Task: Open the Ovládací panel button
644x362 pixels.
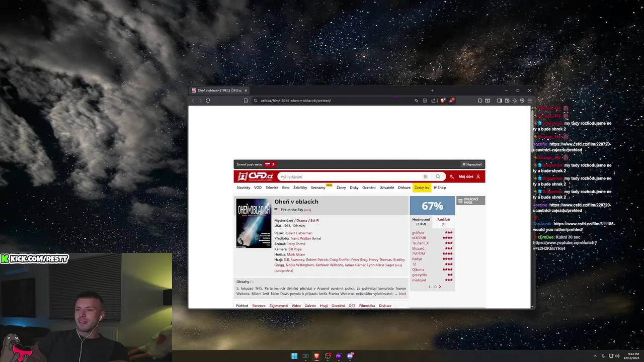Action: (x=471, y=201)
